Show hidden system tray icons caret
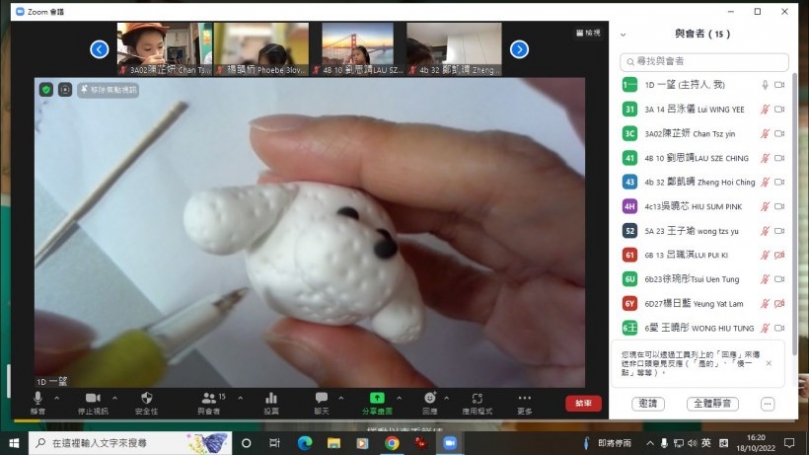 point(650,443)
